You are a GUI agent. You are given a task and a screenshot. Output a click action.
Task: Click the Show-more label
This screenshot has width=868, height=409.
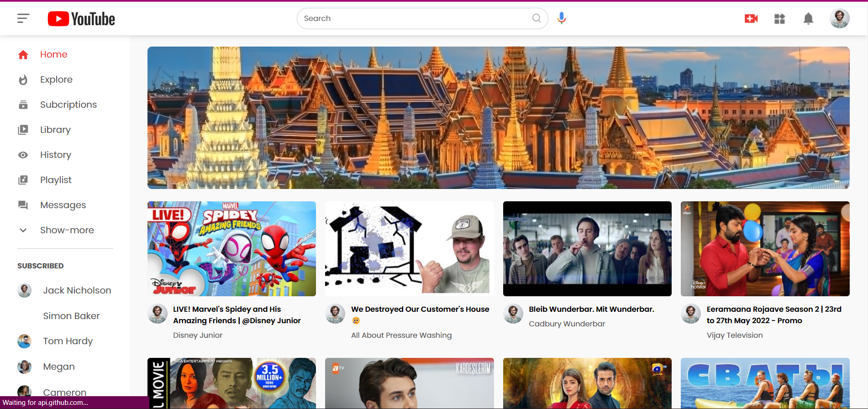click(67, 230)
